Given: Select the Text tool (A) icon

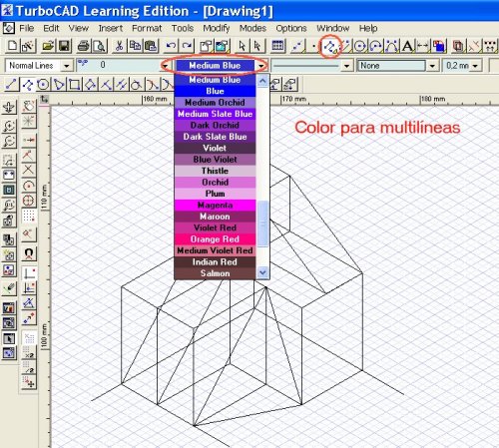Looking at the screenshot, I should pos(407,46).
